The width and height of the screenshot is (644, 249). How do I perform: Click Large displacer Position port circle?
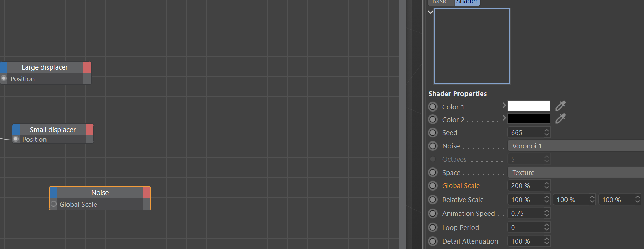pos(4,78)
